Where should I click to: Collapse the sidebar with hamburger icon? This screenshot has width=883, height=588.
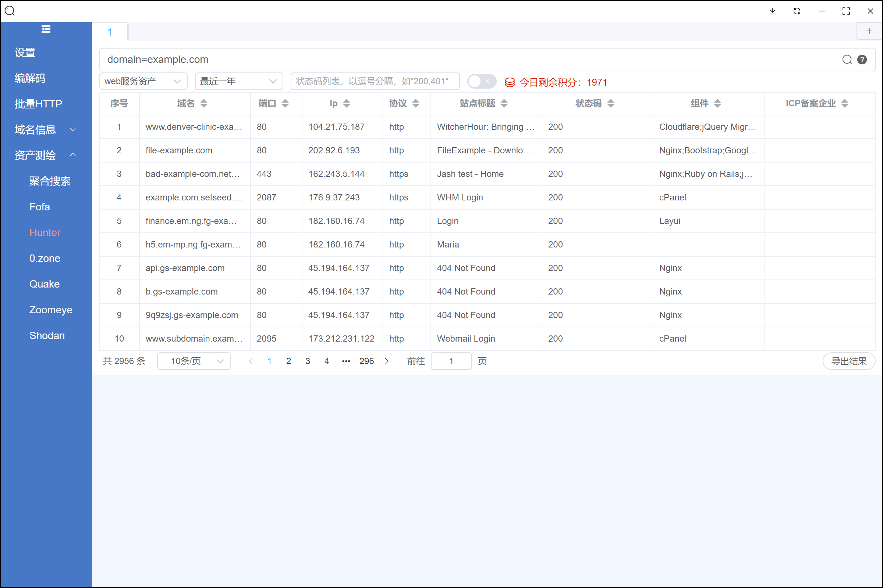pyautogui.click(x=46, y=29)
